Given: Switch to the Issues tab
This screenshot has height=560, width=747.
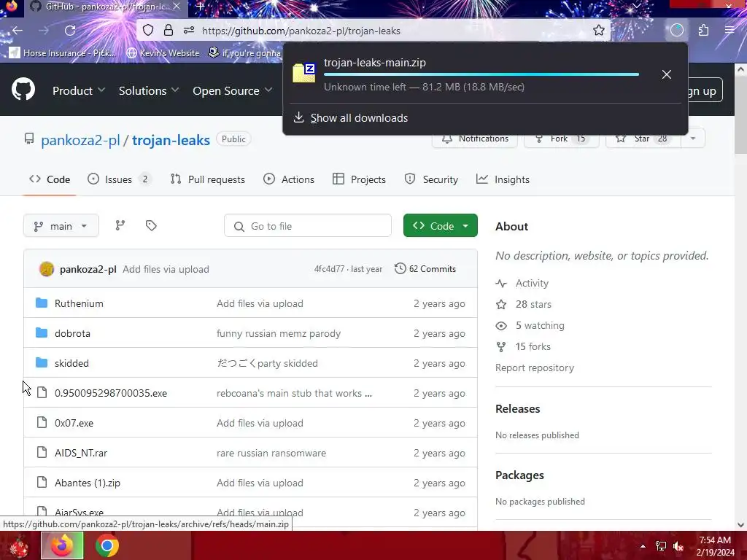Looking at the screenshot, I should coord(119,179).
